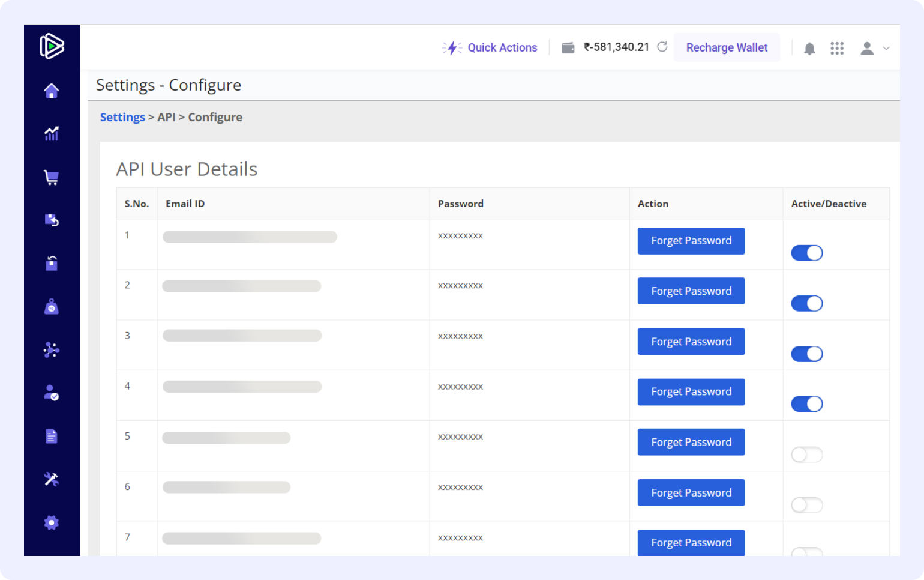This screenshot has height=580, width=924.
Task: Refresh the wallet balance
Action: 662,47
